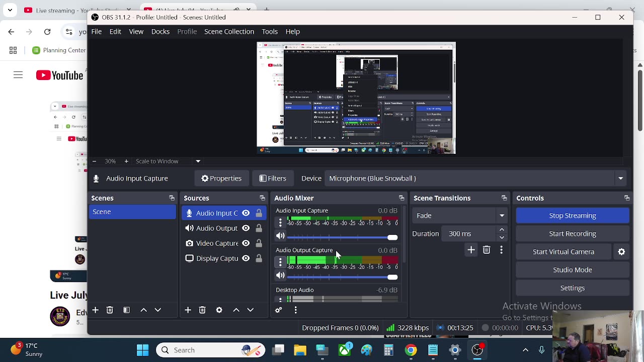The height and width of the screenshot is (362, 644).
Task: Open the Help menu
Action: [x=292, y=32]
